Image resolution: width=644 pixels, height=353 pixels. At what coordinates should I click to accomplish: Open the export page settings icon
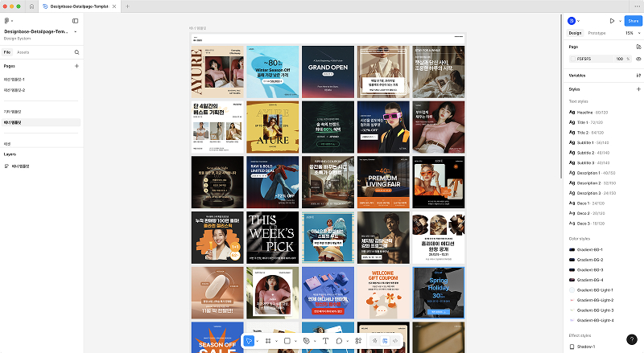[638, 47]
